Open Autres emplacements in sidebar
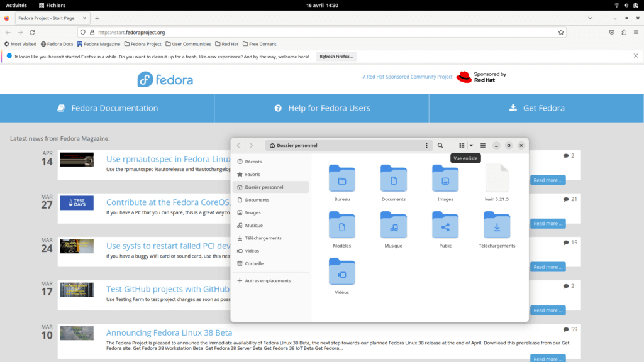 pyautogui.click(x=270, y=280)
